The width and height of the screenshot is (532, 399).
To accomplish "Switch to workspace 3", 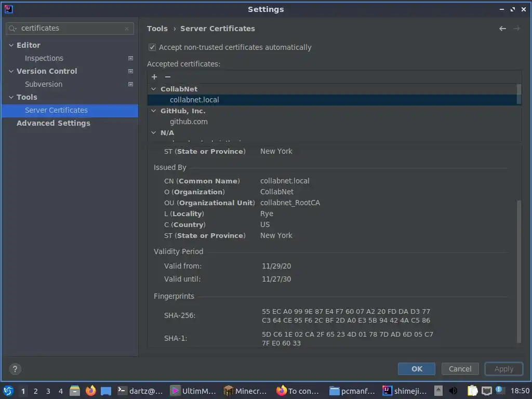I will (x=48, y=391).
